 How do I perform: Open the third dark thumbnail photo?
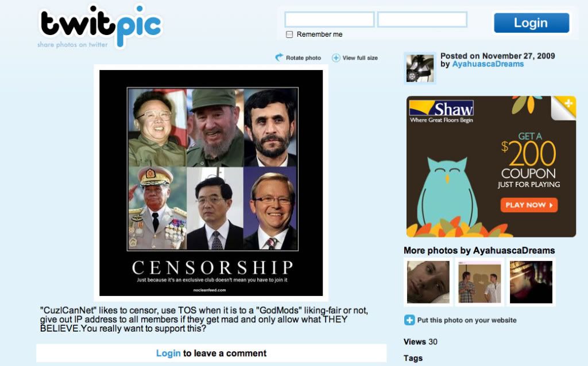coord(531,282)
